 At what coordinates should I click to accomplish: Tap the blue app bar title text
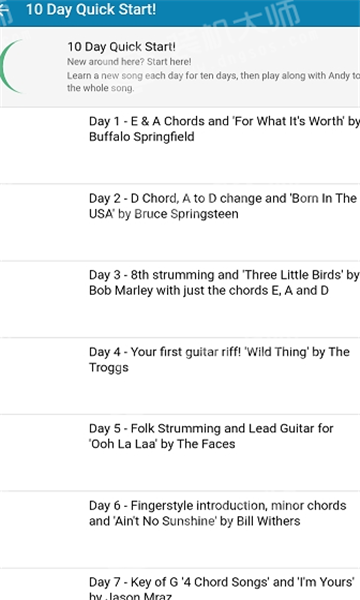pyautogui.click(x=91, y=10)
